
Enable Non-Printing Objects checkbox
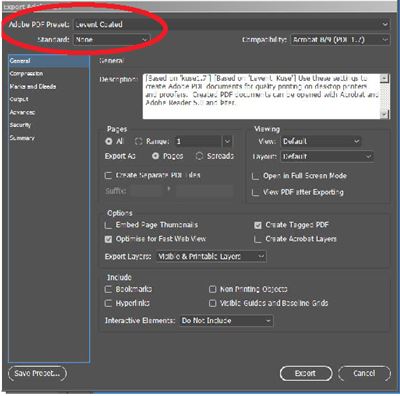(x=213, y=289)
